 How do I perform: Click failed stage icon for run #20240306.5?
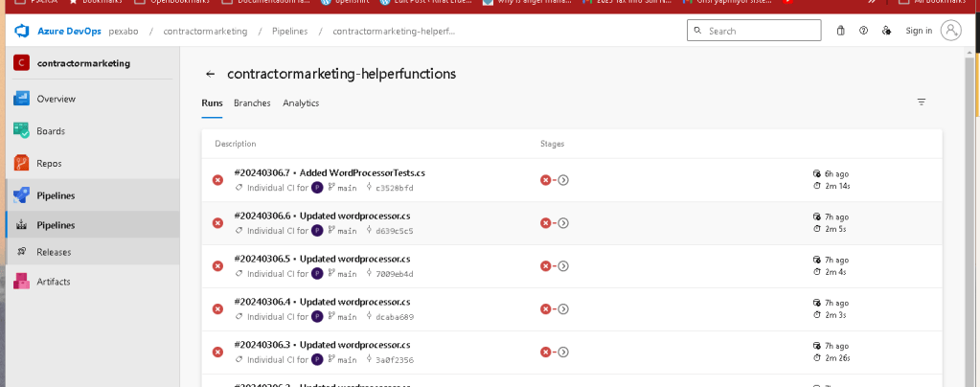[x=546, y=265]
